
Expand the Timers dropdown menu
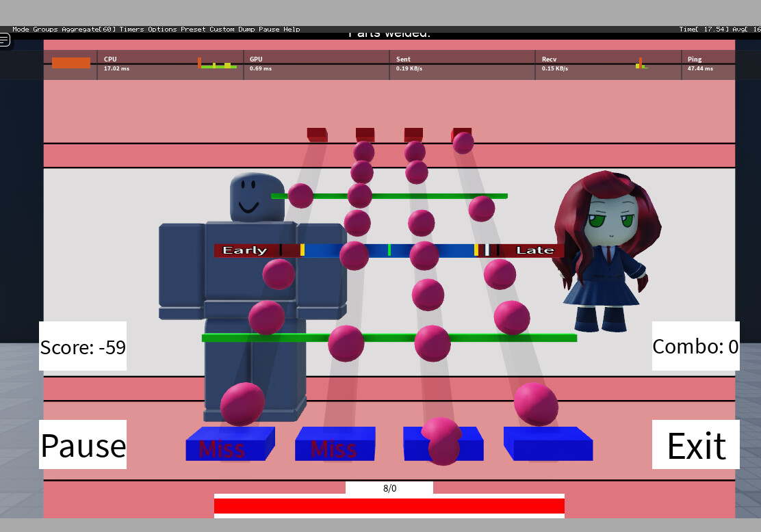point(132,29)
